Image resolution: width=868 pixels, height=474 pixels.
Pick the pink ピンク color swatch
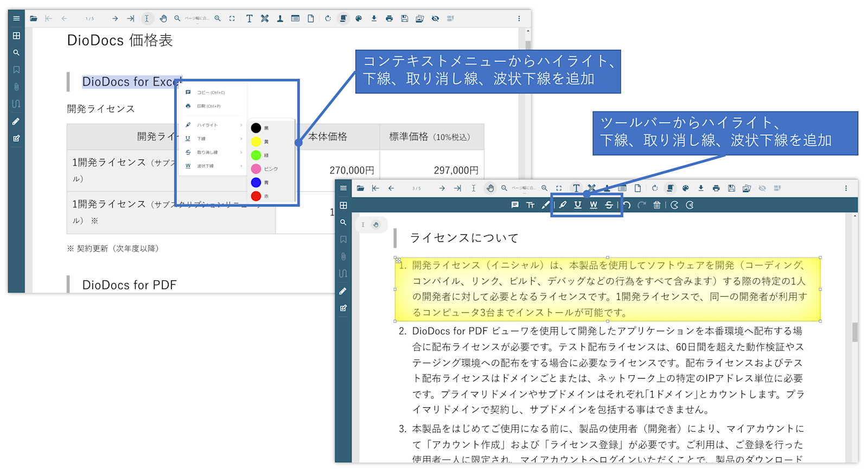click(x=256, y=169)
